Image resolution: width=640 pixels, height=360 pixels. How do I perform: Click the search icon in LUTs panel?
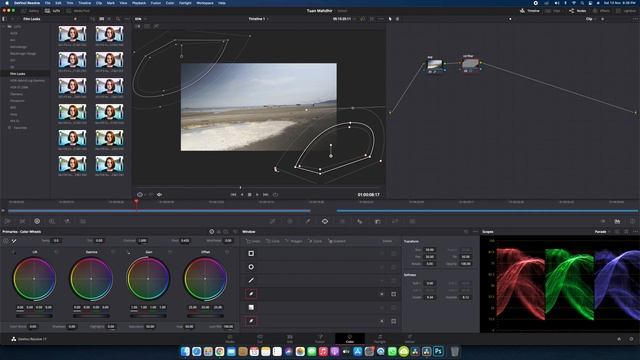[x=118, y=19]
